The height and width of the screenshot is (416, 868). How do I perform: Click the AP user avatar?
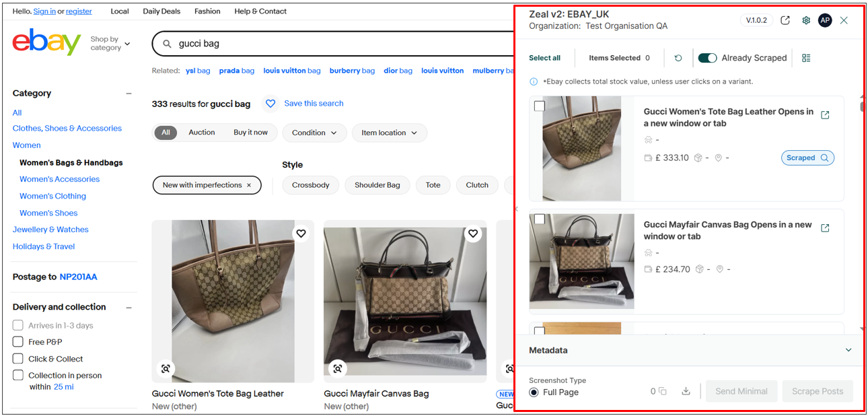click(825, 20)
